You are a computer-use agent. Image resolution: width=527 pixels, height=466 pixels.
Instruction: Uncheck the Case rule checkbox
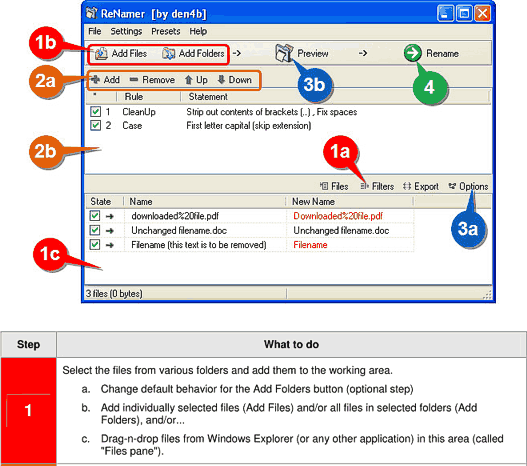(95, 126)
